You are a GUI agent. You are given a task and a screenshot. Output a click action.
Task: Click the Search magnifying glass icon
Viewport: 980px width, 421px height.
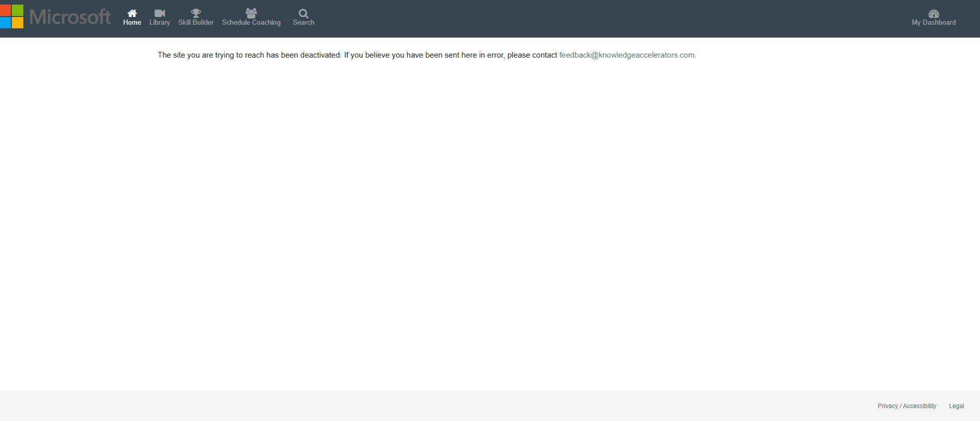303,13
